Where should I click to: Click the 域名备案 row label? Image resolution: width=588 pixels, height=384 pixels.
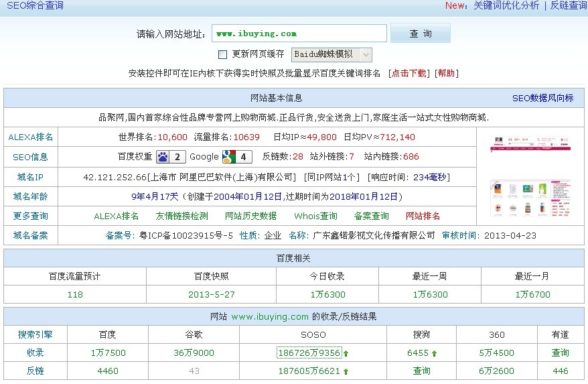pyautogui.click(x=30, y=236)
